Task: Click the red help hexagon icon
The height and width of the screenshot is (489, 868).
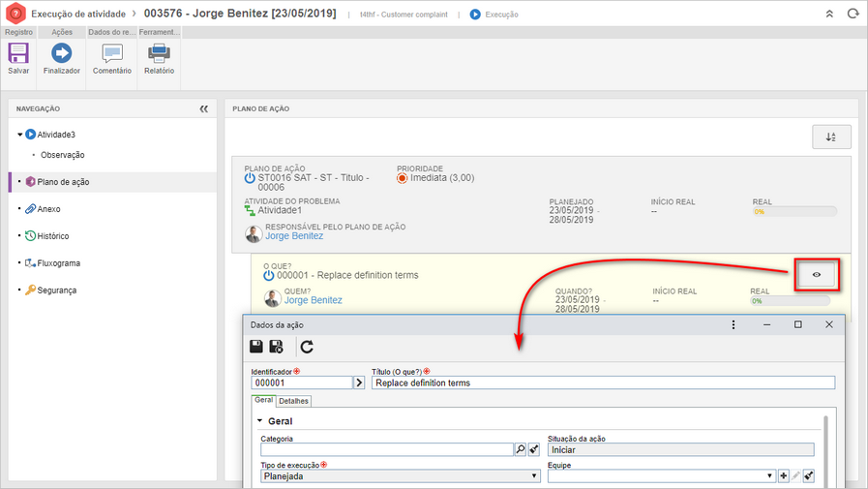Action: coord(15,14)
